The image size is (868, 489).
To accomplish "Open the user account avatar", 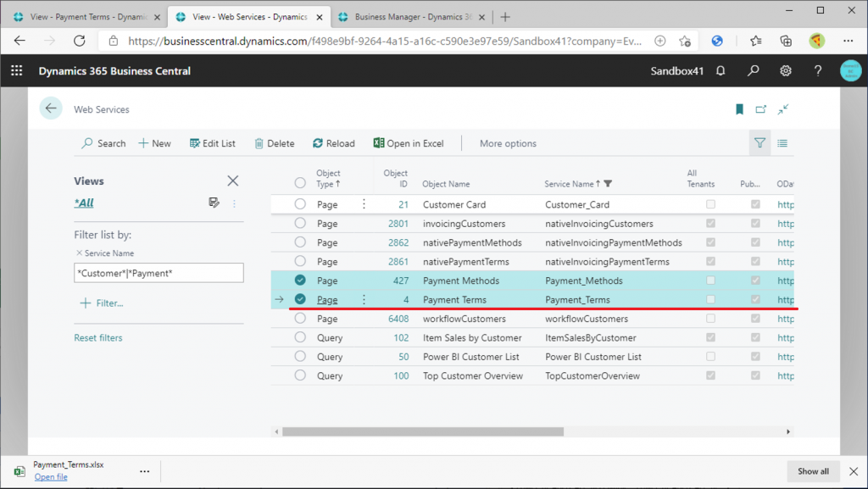I will [x=850, y=71].
